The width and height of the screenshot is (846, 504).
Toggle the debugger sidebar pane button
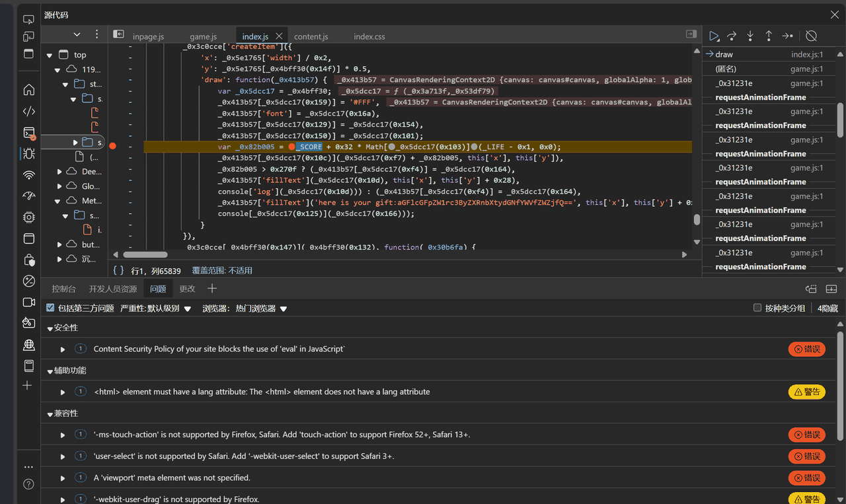[x=691, y=34]
